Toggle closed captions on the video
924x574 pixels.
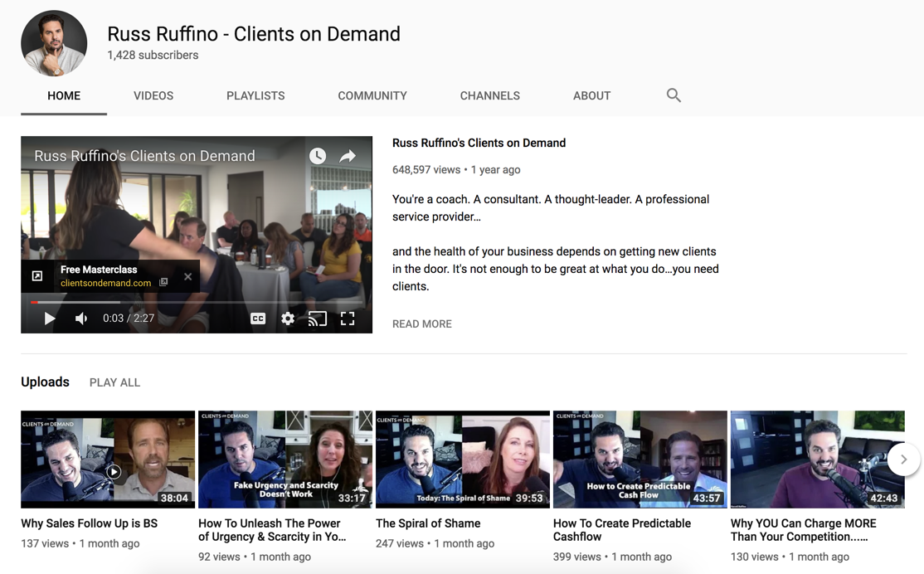[258, 319]
